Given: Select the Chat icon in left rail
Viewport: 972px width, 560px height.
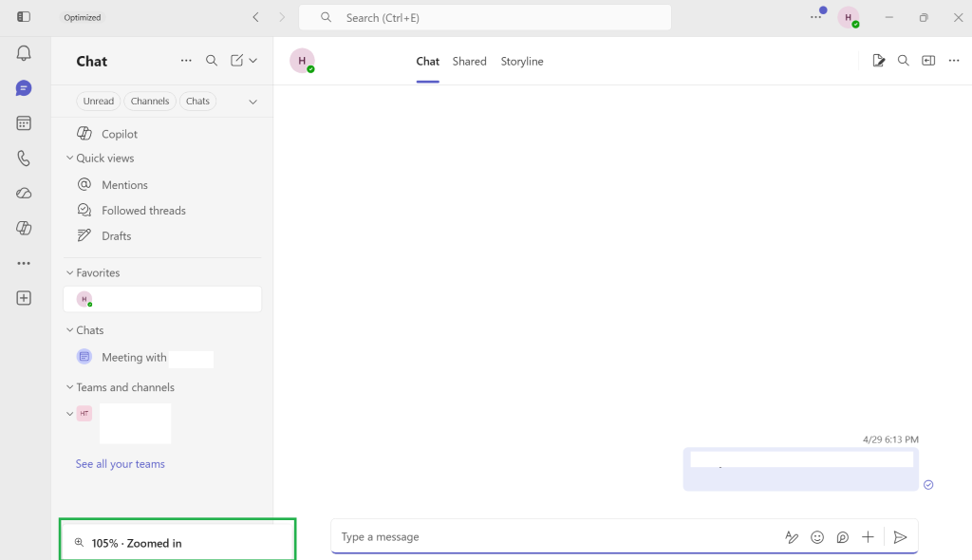Looking at the screenshot, I should [x=24, y=88].
